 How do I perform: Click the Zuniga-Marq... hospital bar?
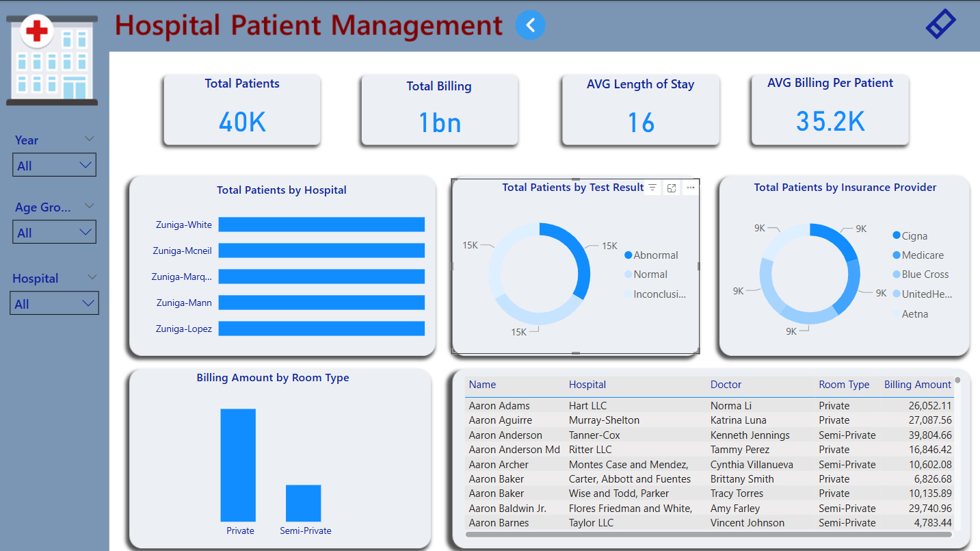pos(321,277)
